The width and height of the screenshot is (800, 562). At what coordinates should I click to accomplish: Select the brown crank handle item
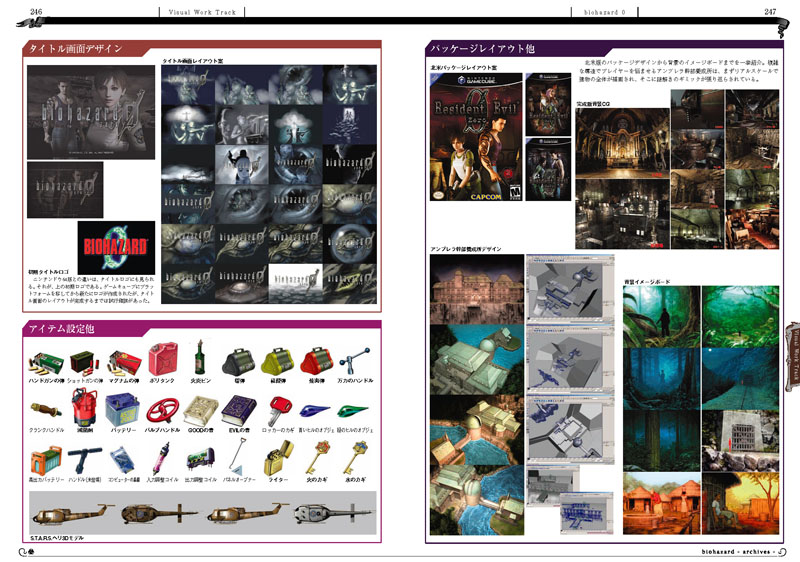pos(45,409)
